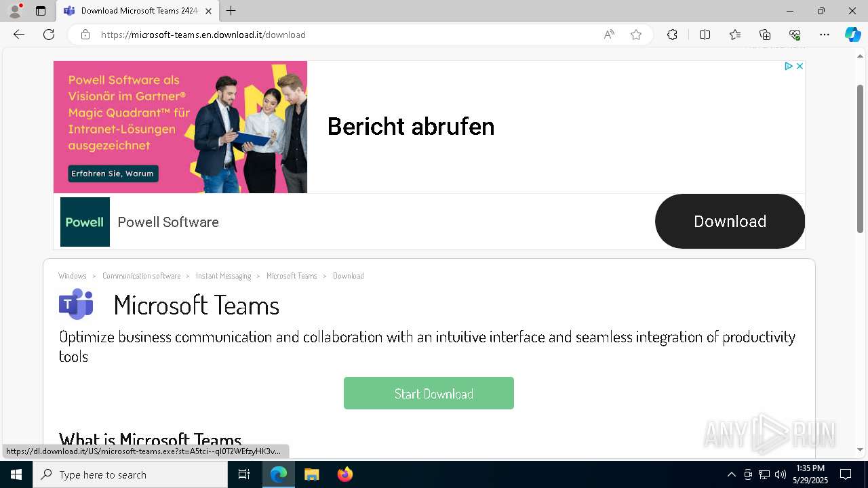
Task: Click scrollbar down arrow
Action: [x=860, y=449]
